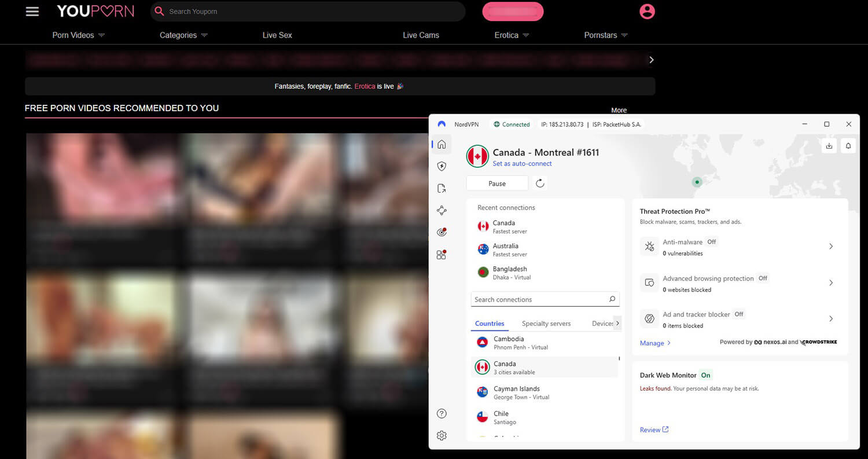Expand the Ad and tracker blocker chevron

831,318
